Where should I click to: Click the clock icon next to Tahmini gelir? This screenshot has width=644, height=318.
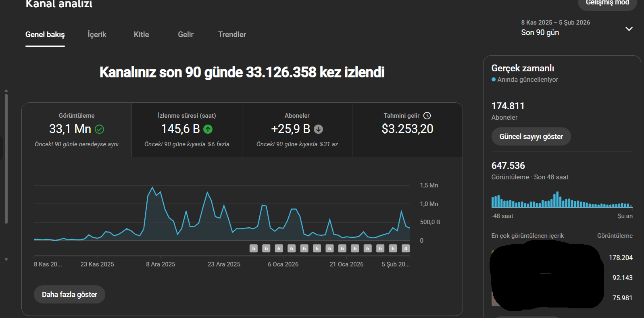point(427,116)
